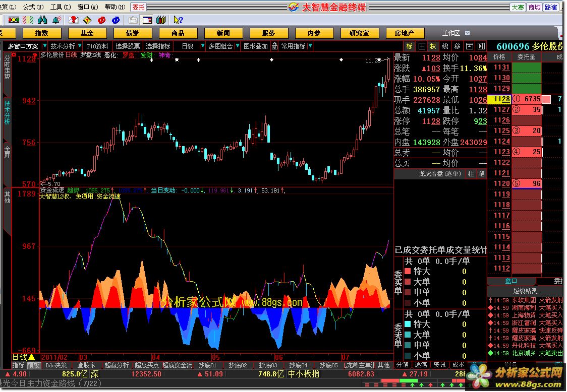This screenshot has width=567, height=392.
Task: Open the 公式 menu
Action: (33, 7)
